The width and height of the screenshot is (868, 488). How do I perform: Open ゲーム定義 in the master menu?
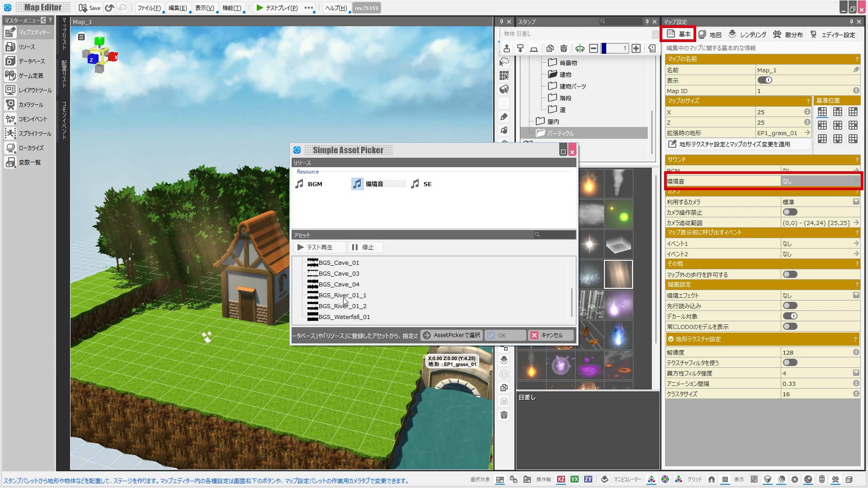pyautogui.click(x=28, y=76)
